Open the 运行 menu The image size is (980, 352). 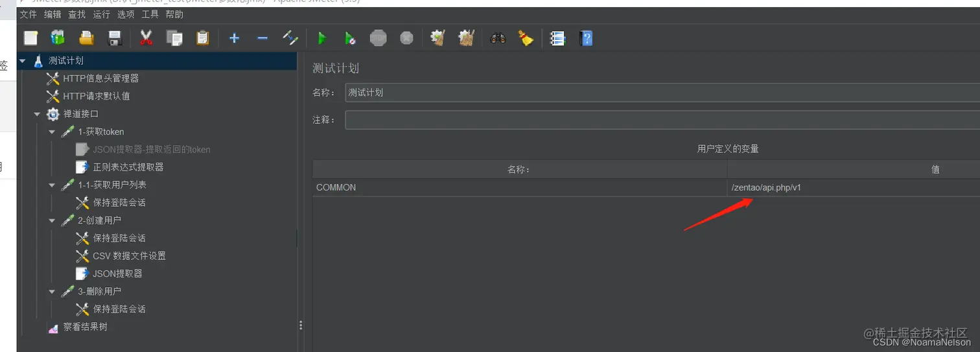coord(101,14)
